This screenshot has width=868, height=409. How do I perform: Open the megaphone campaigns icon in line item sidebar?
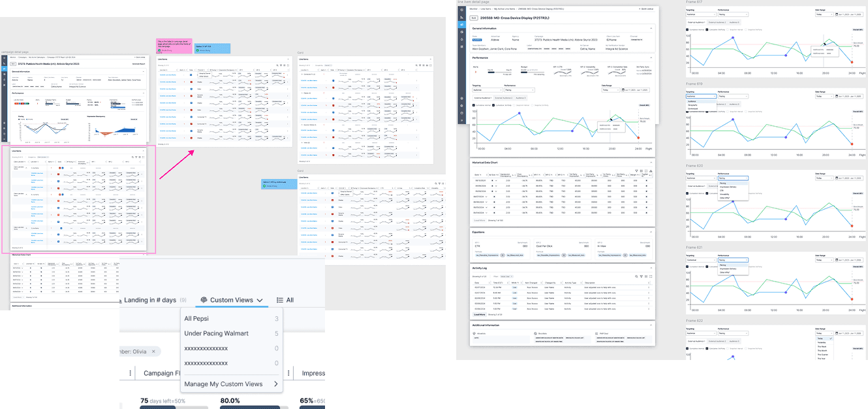(x=461, y=24)
